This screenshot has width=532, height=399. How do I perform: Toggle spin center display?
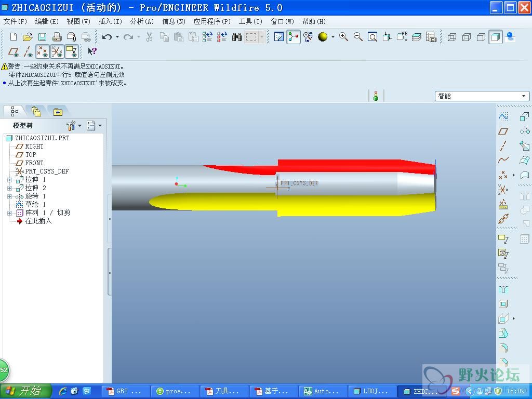pos(294,37)
